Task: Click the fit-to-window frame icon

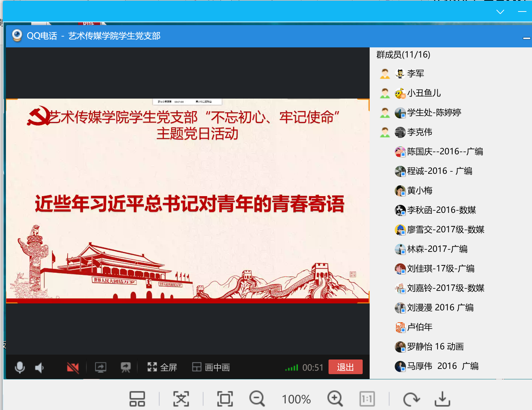Action: click(x=225, y=399)
